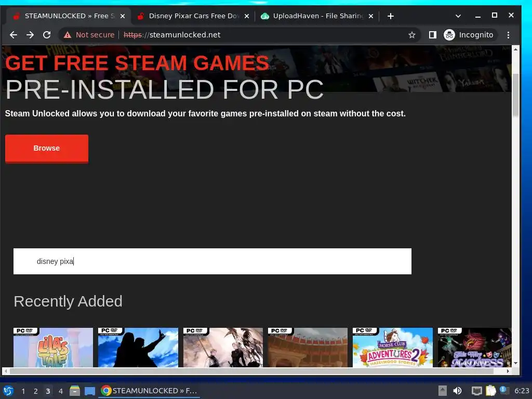Open the silhouette couple blue-sky game thumbnail
The height and width of the screenshot is (399, 532).
[x=138, y=347]
